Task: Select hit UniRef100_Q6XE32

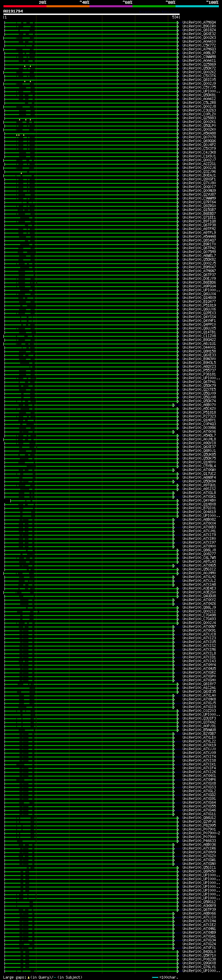Action: pos(199,34)
